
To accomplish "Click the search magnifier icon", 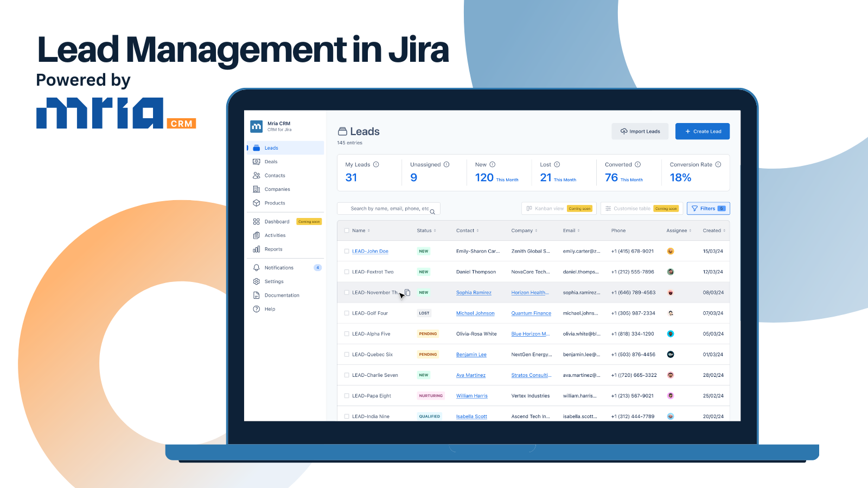I will click(432, 211).
